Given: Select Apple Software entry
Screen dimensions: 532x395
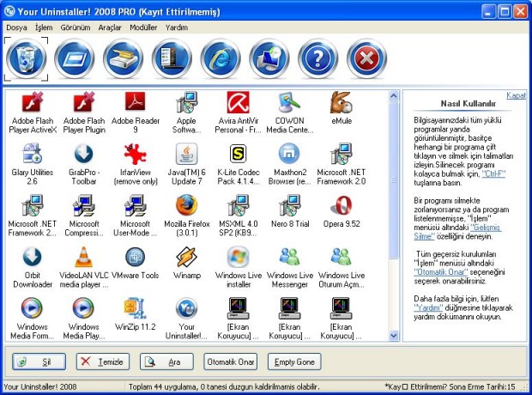Looking at the screenshot, I should pyautogui.click(x=186, y=112).
